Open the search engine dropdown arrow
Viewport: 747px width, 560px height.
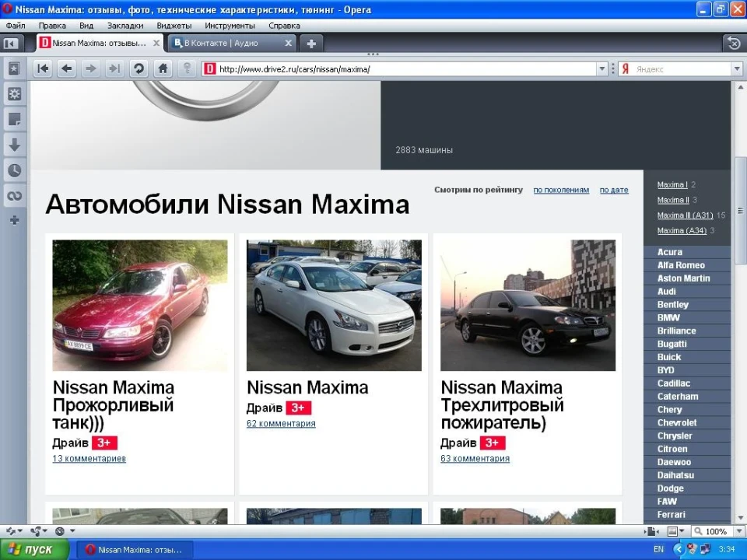click(737, 69)
